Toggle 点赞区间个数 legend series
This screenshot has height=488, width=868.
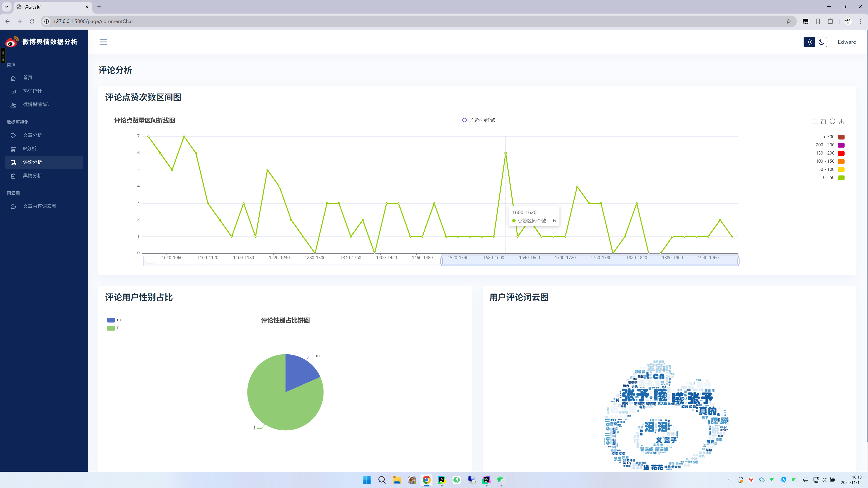click(477, 120)
